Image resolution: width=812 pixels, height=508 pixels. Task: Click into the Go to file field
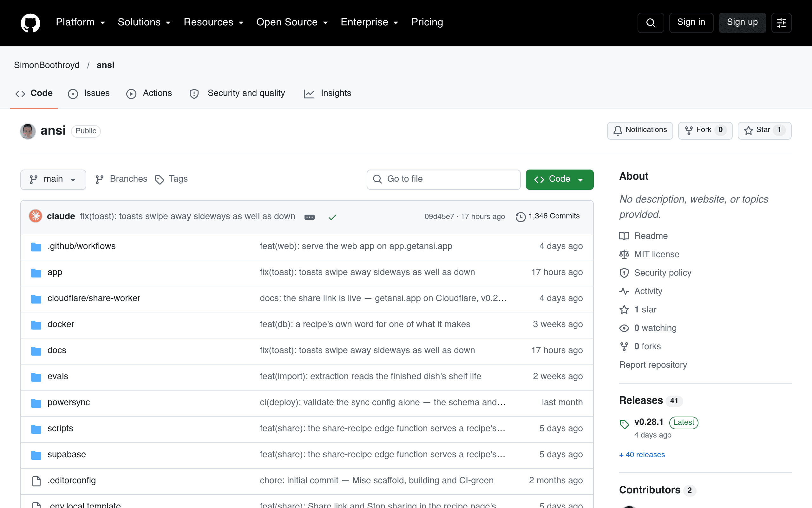coord(443,179)
